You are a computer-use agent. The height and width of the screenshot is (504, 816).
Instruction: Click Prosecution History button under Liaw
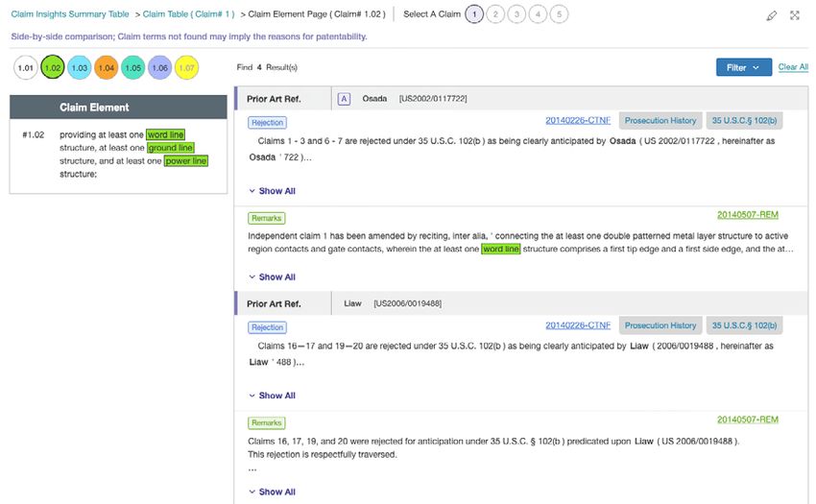pos(660,324)
